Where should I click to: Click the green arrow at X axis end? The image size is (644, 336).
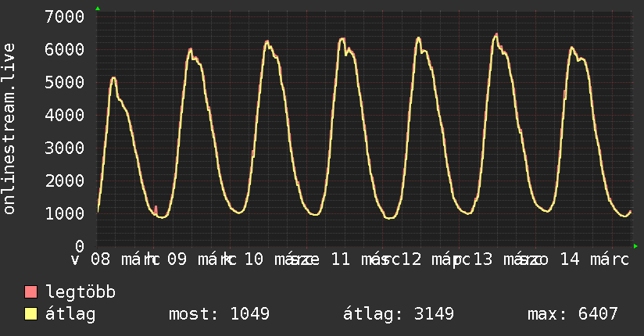point(635,246)
